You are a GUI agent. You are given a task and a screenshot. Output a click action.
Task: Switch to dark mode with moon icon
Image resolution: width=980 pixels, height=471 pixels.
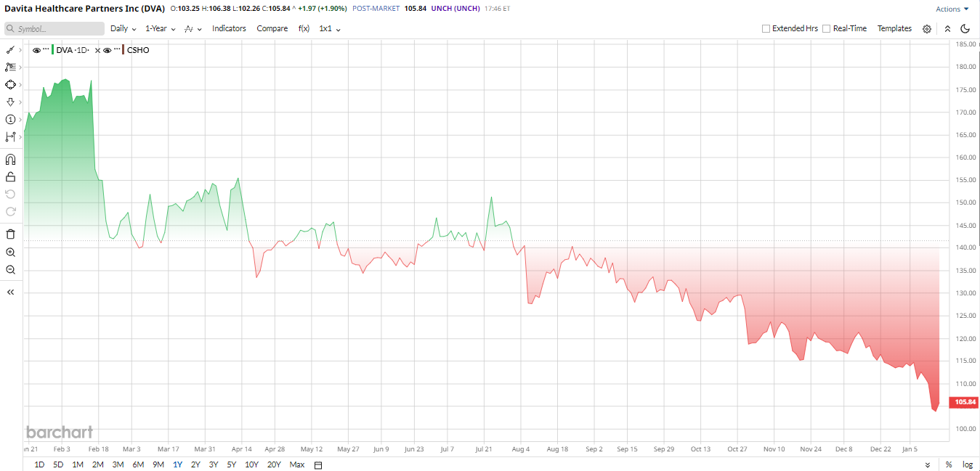point(965,29)
